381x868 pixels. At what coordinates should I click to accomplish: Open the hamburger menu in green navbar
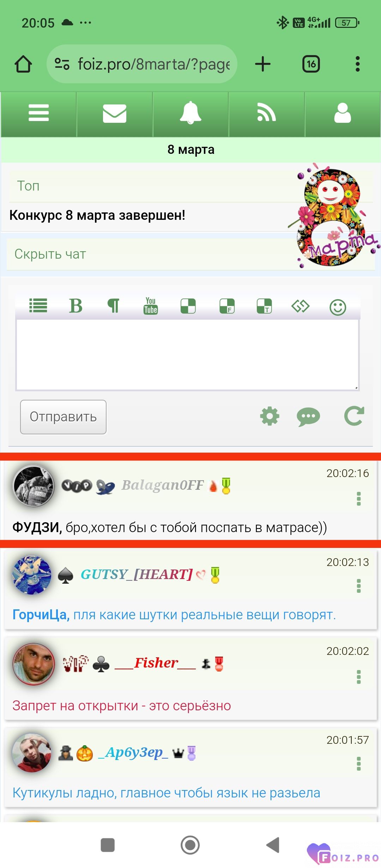pos(38,114)
